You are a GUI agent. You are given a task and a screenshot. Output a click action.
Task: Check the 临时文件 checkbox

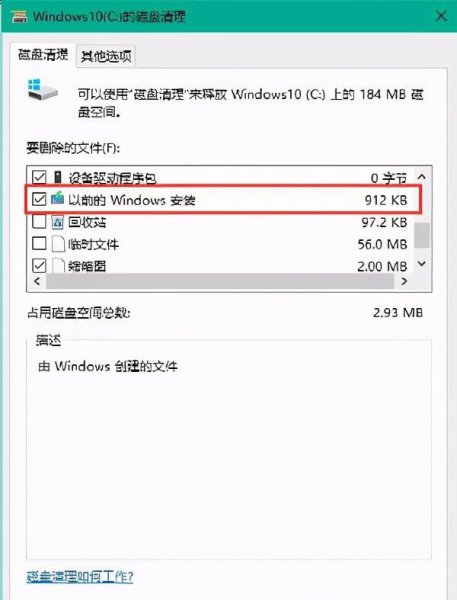coord(39,243)
